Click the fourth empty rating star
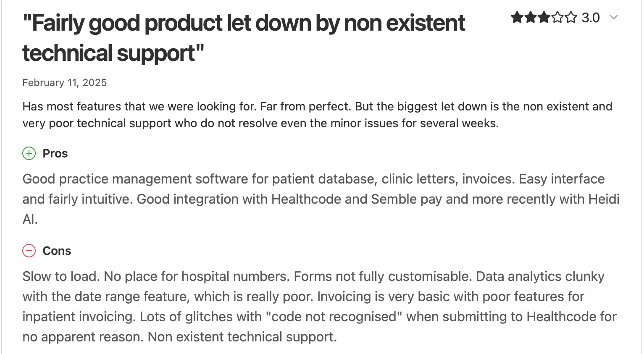The image size is (644, 354). coord(557,18)
